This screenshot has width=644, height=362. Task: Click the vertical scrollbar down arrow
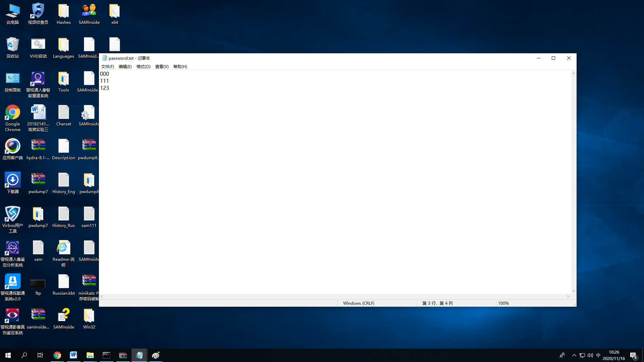click(x=574, y=291)
